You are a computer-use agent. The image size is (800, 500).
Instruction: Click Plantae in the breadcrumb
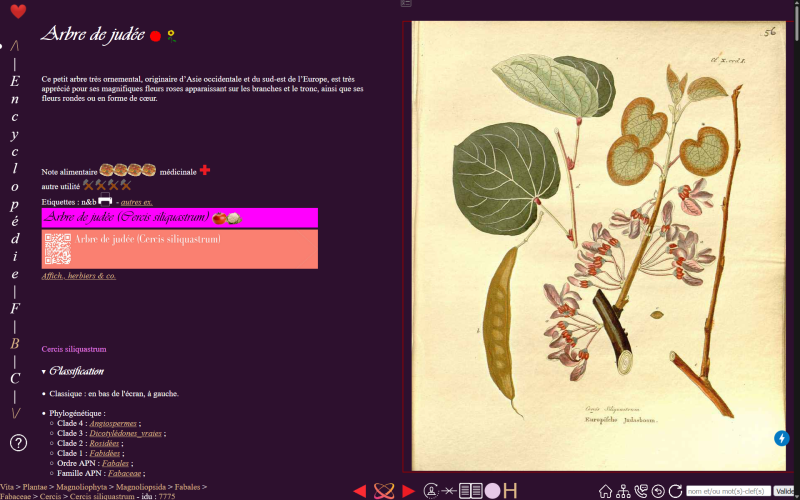point(35,487)
